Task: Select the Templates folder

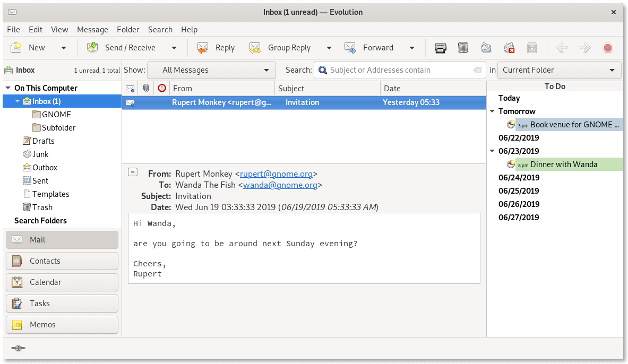Action: tap(50, 194)
